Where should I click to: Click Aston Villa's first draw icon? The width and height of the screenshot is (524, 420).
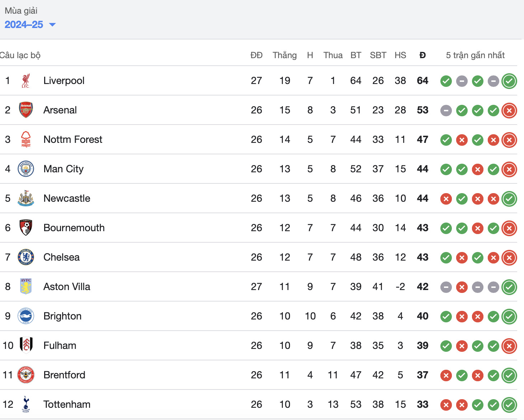coord(446,287)
